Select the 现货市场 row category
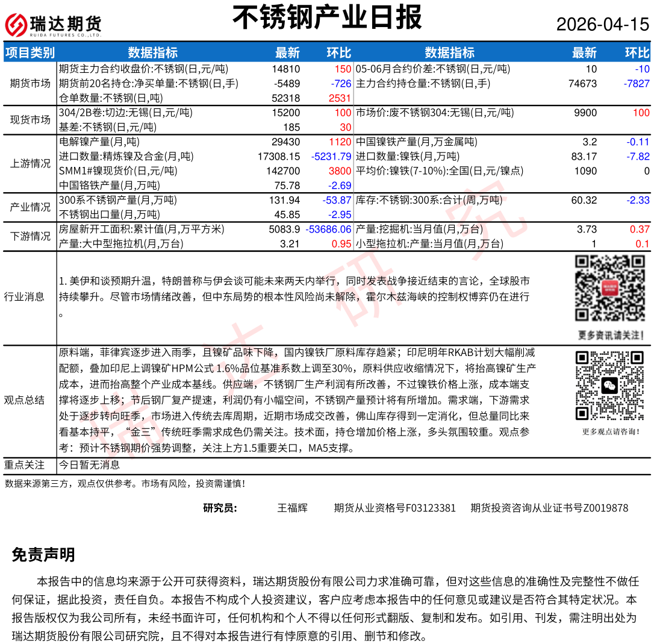Image resolution: width=654 pixels, height=644 pixels. [30, 120]
